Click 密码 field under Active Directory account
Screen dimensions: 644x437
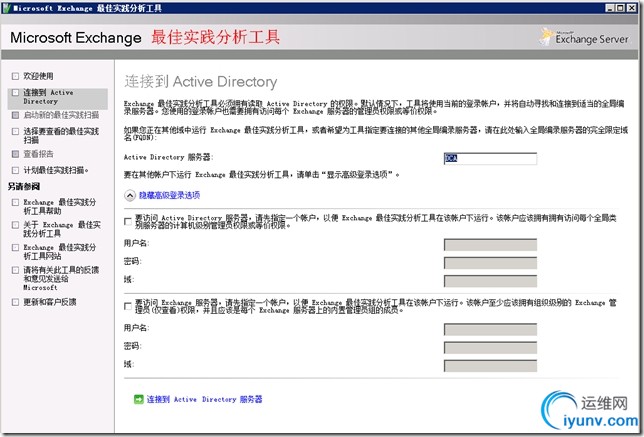click(490, 262)
